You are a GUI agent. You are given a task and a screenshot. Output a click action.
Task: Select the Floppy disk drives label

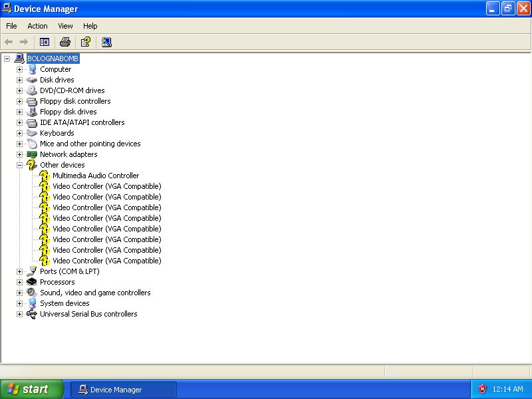(x=68, y=112)
